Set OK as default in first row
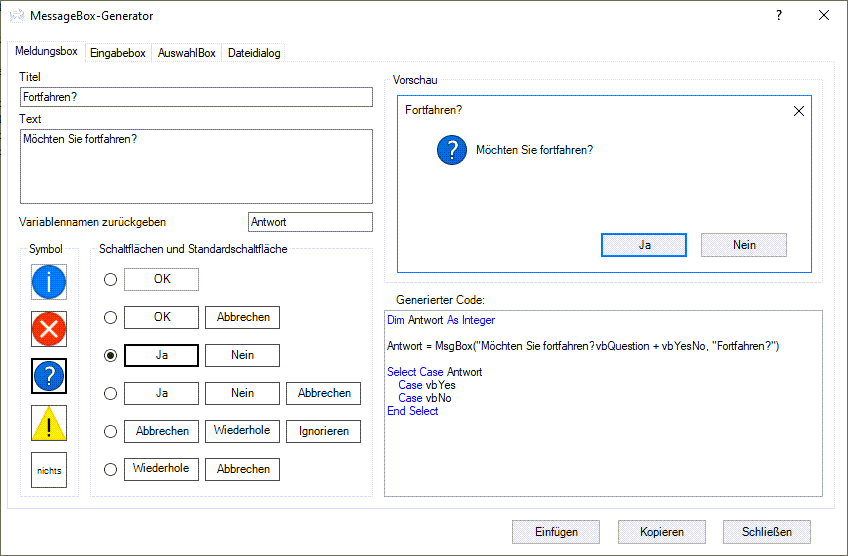 click(161, 280)
